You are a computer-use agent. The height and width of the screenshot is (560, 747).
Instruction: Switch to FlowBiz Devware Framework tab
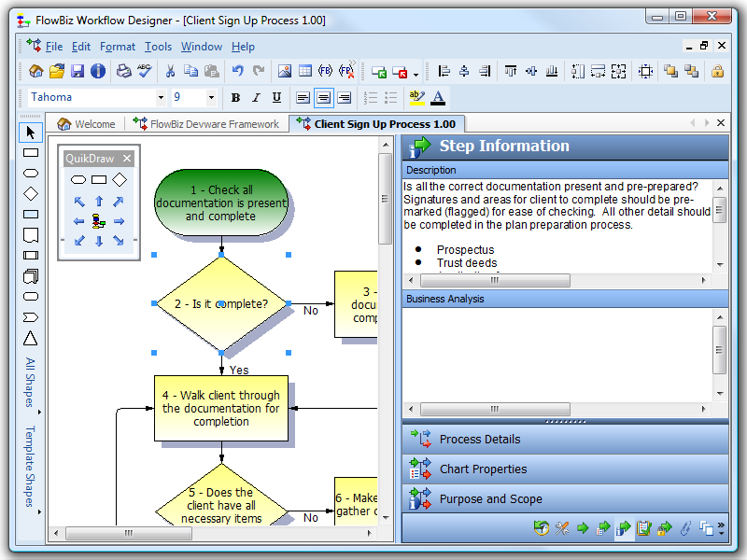pos(206,124)
